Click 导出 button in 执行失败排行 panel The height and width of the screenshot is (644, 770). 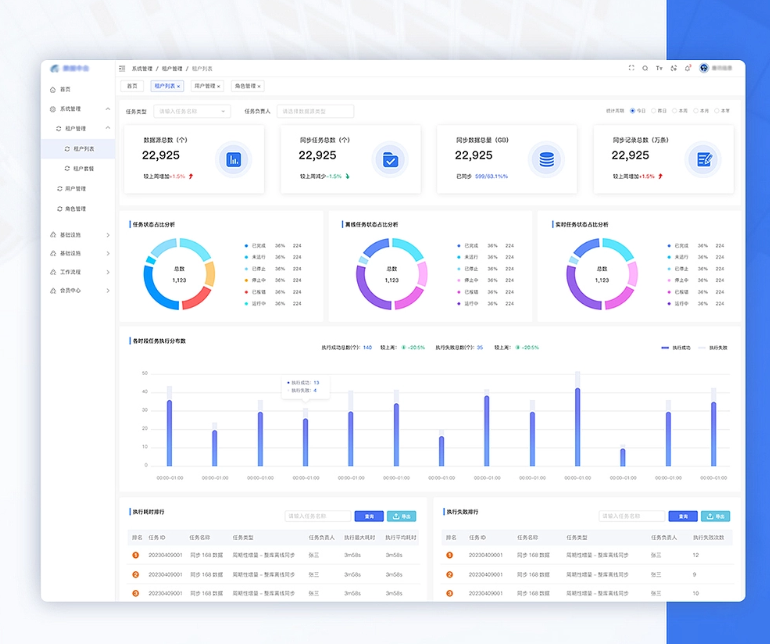click(x=715, y=517)
